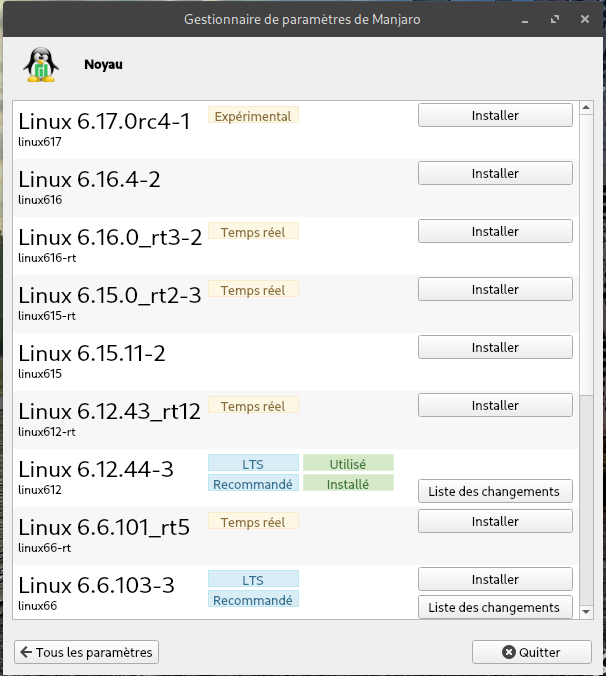
Task: Click the Quitter button
Action: (x=531, y=652)
